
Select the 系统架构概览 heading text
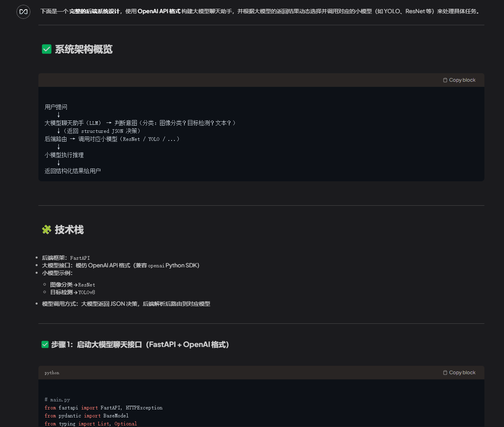pyautogui.click(x=84, y=49)
